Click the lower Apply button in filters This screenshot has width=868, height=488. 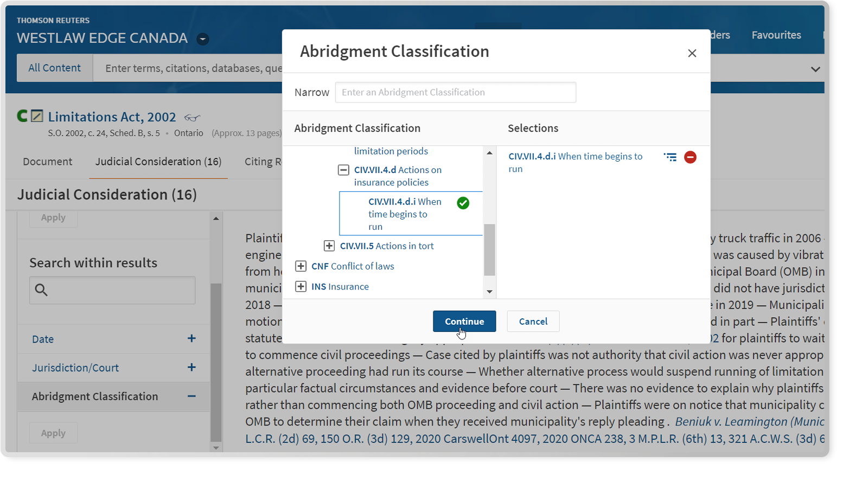(53, 433)
